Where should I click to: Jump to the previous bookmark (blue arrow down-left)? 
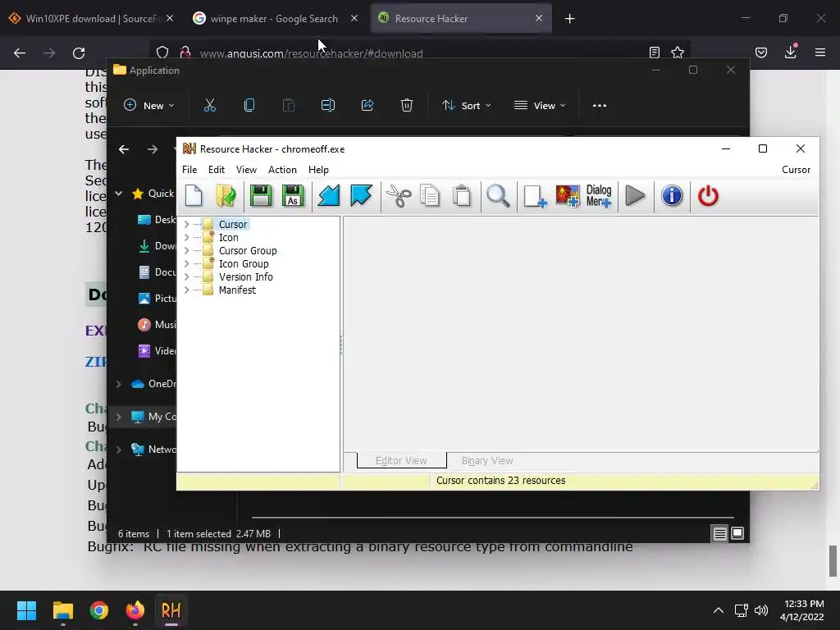pyautogui.click(x=328, y=195)
